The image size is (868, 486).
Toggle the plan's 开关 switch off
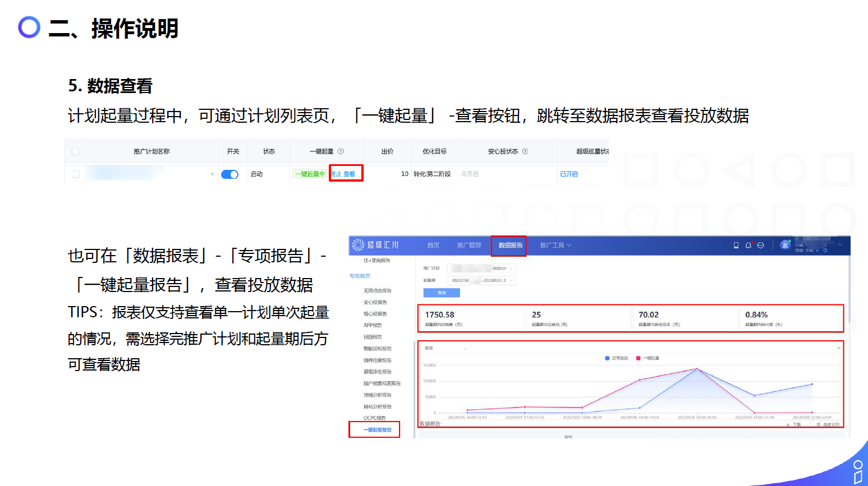tap(229, 174)
